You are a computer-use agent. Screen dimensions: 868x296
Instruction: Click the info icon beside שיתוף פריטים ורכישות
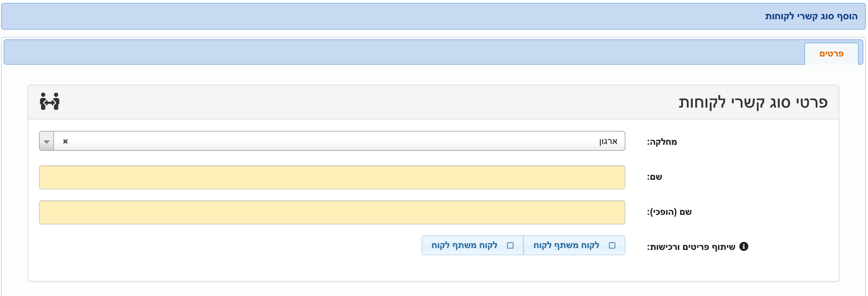744,246
